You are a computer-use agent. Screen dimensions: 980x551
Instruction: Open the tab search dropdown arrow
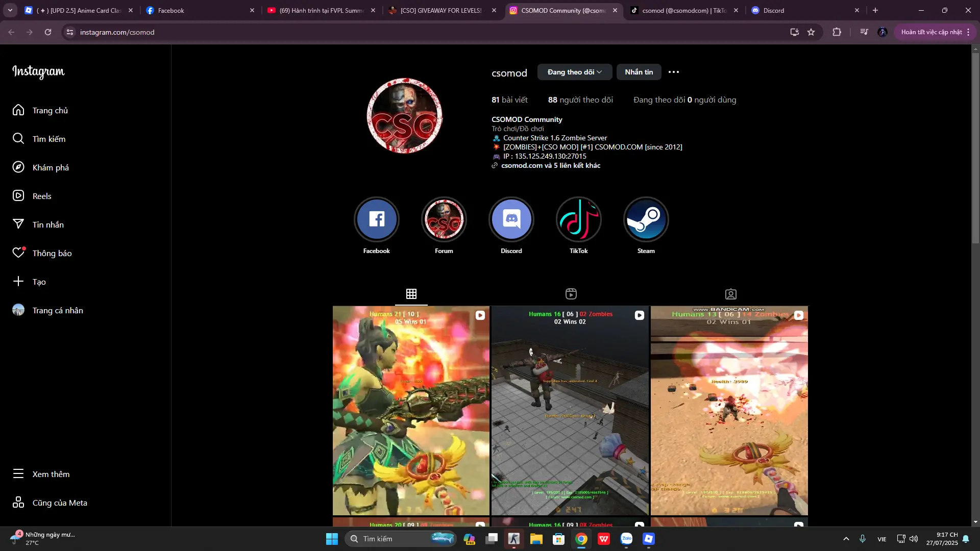10,10
